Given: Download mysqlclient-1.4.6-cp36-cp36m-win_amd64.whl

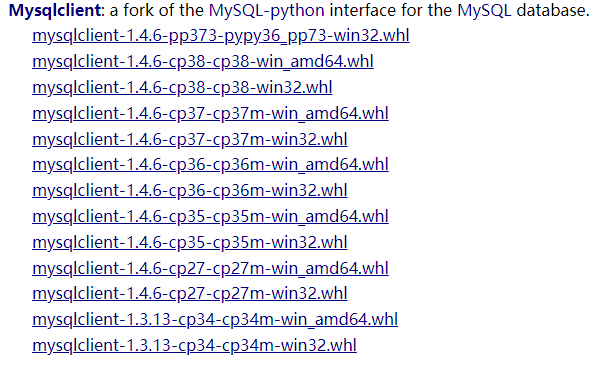Looking at the screenshot, I should [x=210, y=165].
